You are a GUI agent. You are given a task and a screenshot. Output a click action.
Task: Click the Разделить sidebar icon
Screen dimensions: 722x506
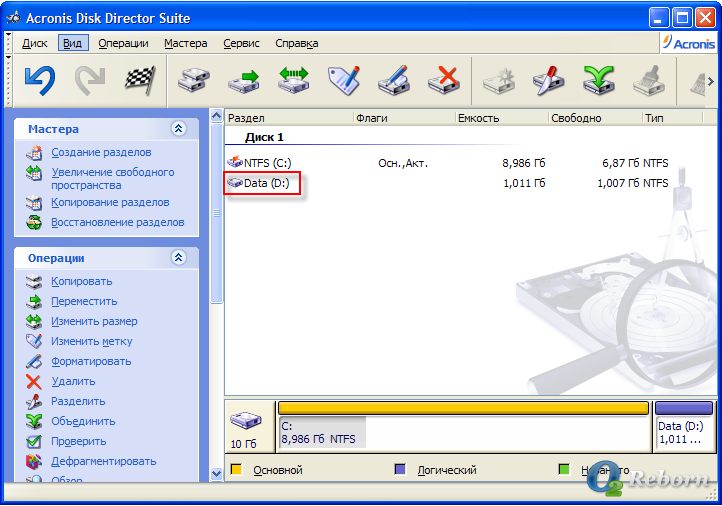[x=34, y=401]
